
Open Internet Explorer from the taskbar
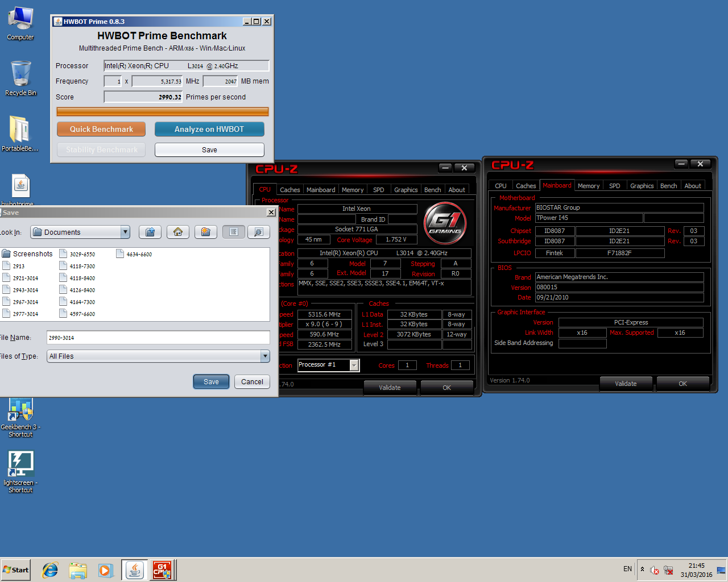[x=50, y=570]
